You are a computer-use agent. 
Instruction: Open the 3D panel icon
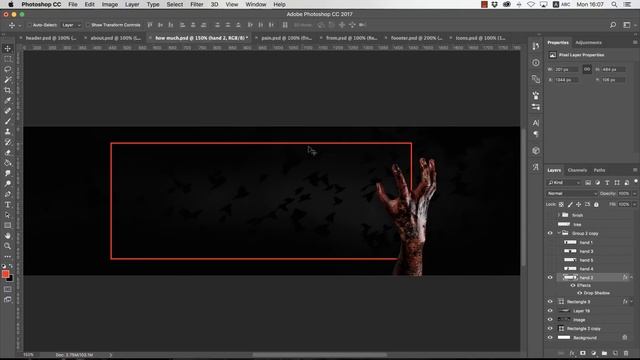[x=536, y=151]
